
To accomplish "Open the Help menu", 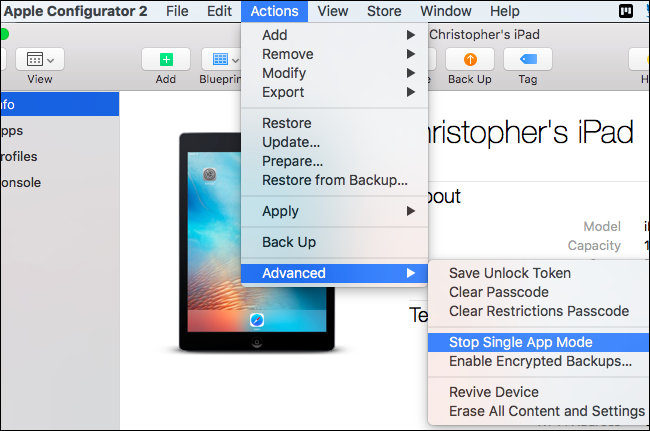I will pos(504,11).
